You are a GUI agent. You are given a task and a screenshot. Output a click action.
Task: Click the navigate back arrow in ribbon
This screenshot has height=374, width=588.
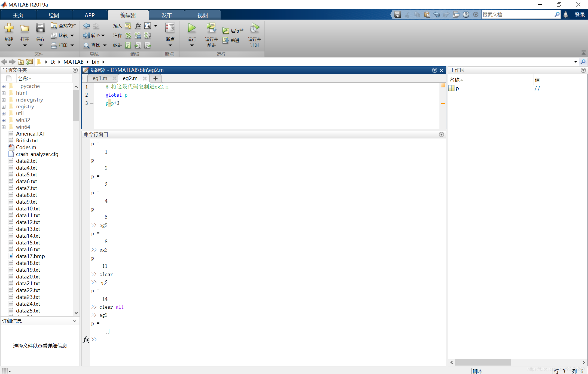coord(86,26)
